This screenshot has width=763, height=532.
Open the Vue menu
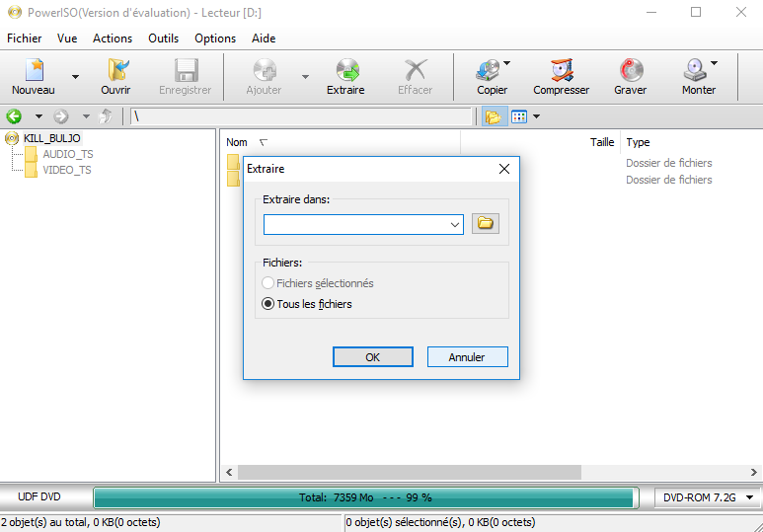coord(67,38)
